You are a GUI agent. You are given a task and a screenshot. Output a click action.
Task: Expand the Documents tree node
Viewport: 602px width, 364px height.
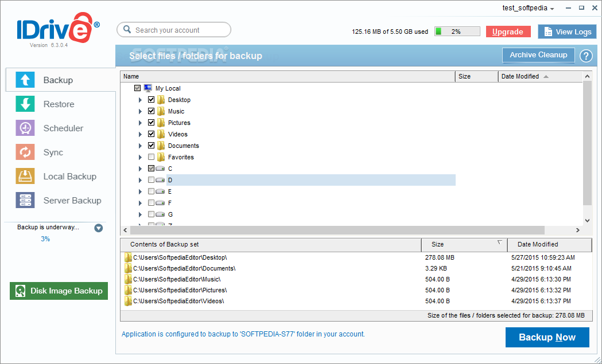click(141, 146)
